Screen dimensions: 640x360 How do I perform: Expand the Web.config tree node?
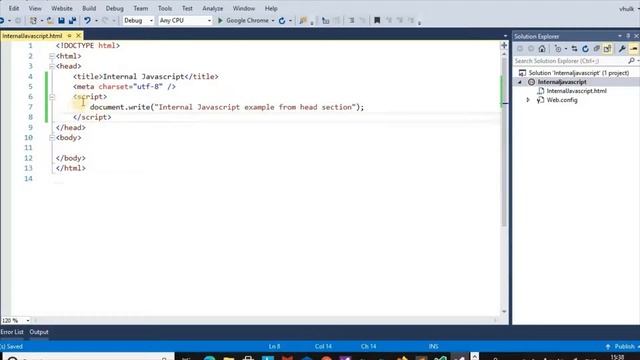(528, 100)
